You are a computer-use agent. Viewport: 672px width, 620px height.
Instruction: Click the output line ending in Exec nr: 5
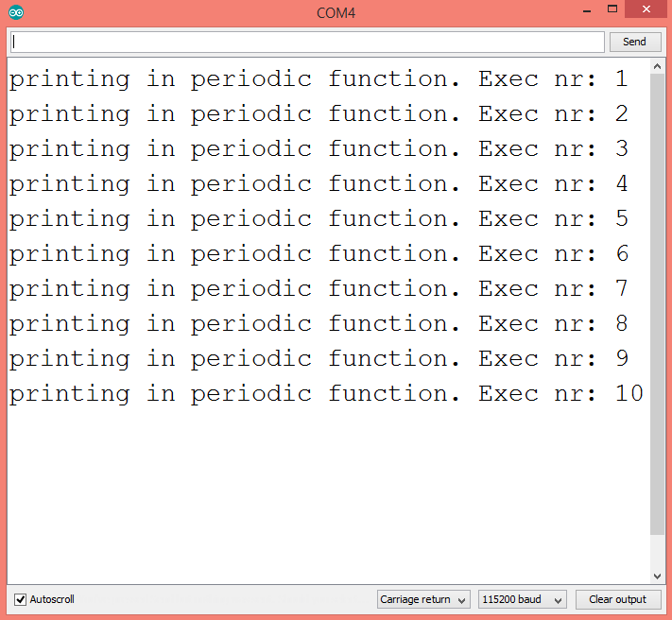(319, 219)
